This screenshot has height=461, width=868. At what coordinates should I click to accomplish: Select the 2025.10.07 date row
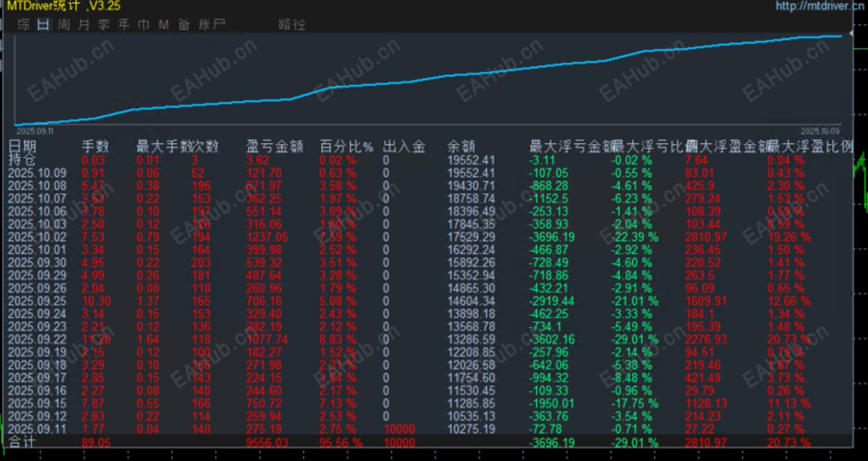(37, 198)
